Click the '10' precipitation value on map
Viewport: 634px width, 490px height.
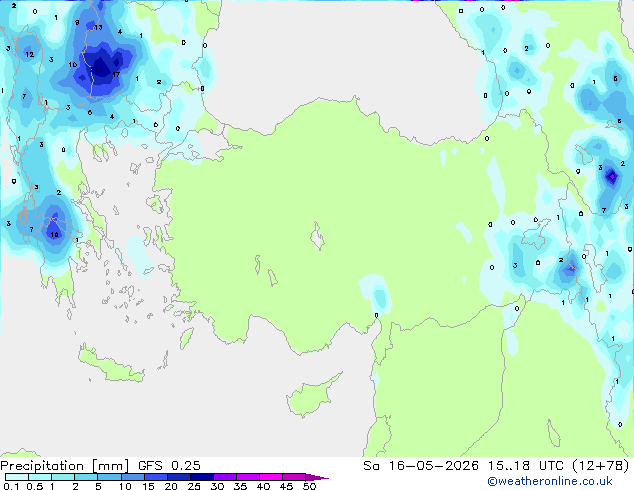73,65
